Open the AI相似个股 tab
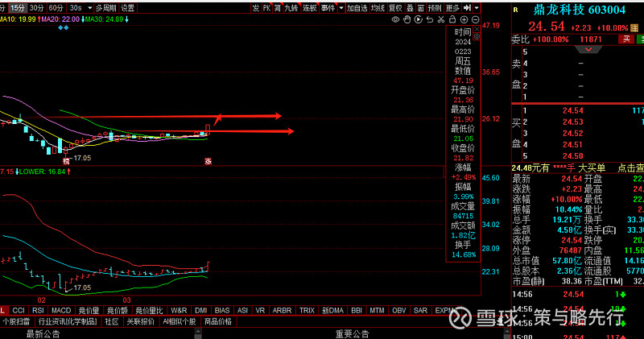 (x=180, y=322)
